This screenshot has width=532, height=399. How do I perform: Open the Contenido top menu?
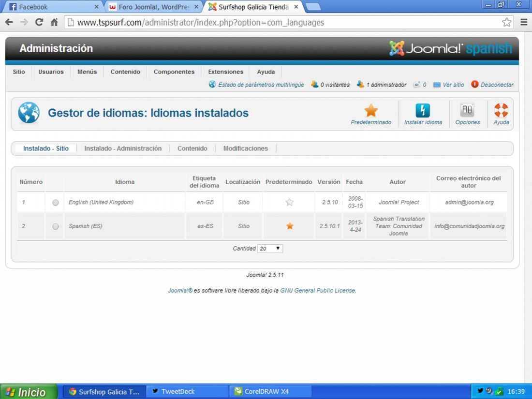(125, 72)
